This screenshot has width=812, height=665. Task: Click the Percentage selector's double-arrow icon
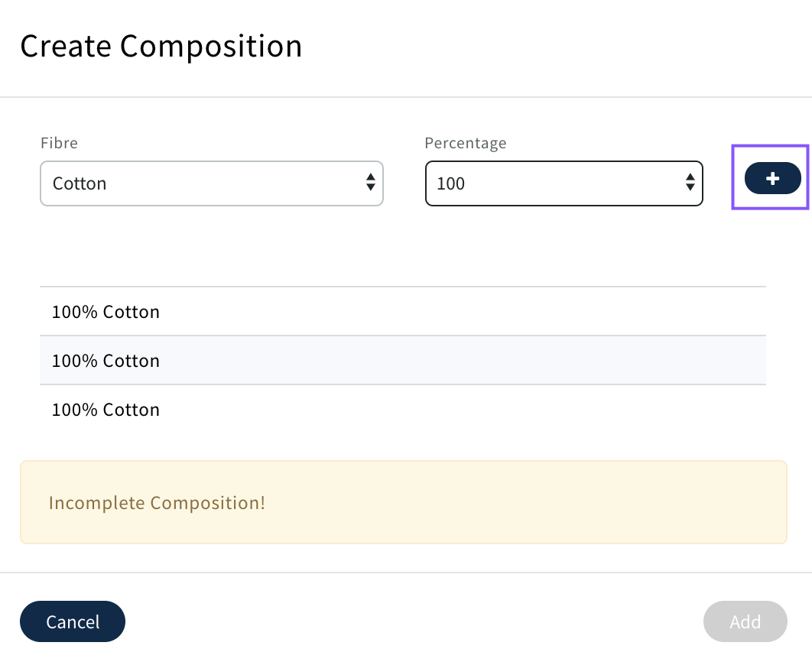click(x=690, y=183)
